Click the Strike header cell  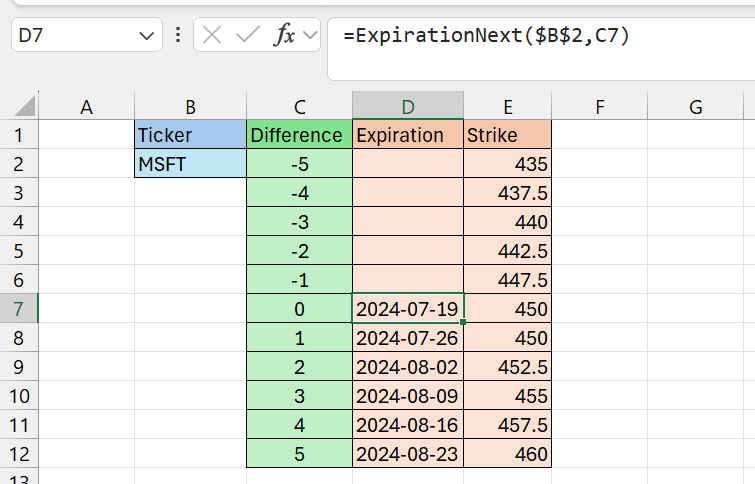tap(507, 135)
